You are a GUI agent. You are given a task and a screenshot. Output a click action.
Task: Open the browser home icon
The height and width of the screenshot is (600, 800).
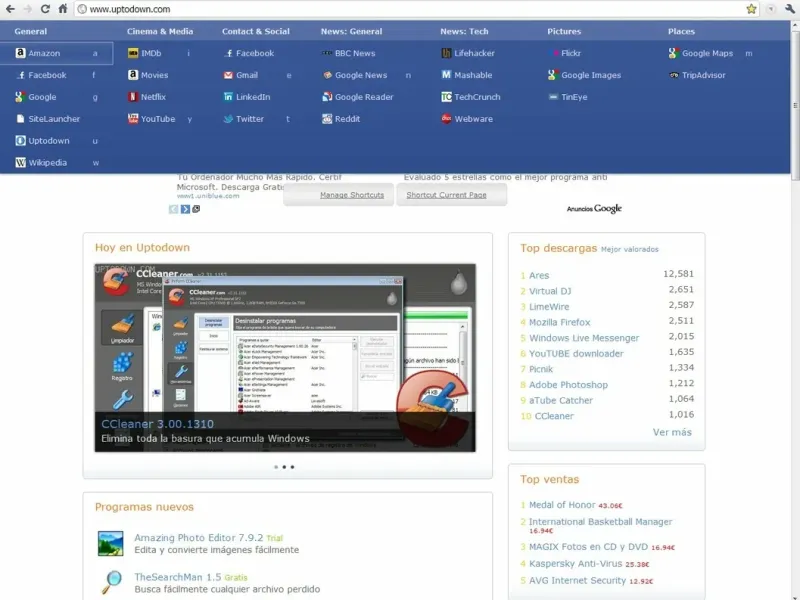62,9
